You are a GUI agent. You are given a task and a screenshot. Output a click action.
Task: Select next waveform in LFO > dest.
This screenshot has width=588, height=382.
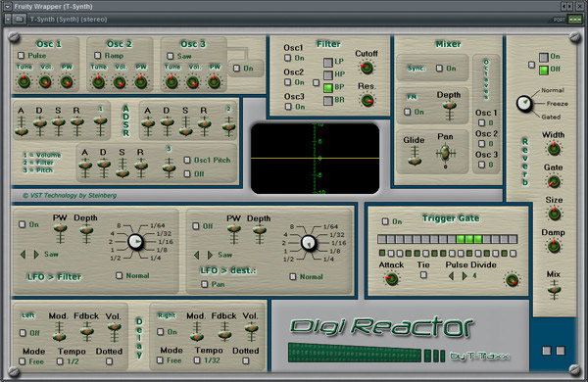tap(210, 256)
